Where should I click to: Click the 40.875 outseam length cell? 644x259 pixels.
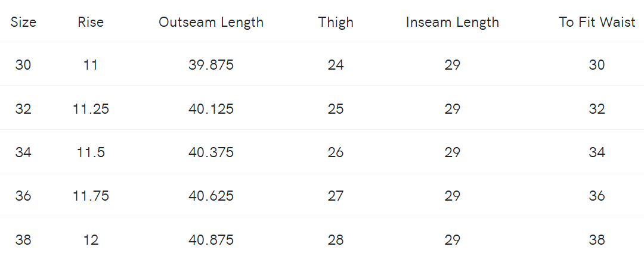click(211, 240)
